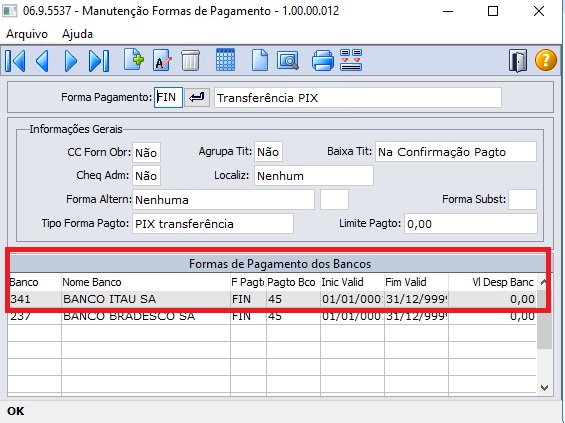This screenshot has width=565, height=423.
Task: Click bank code 237 cell
Action: pos(35,316)
